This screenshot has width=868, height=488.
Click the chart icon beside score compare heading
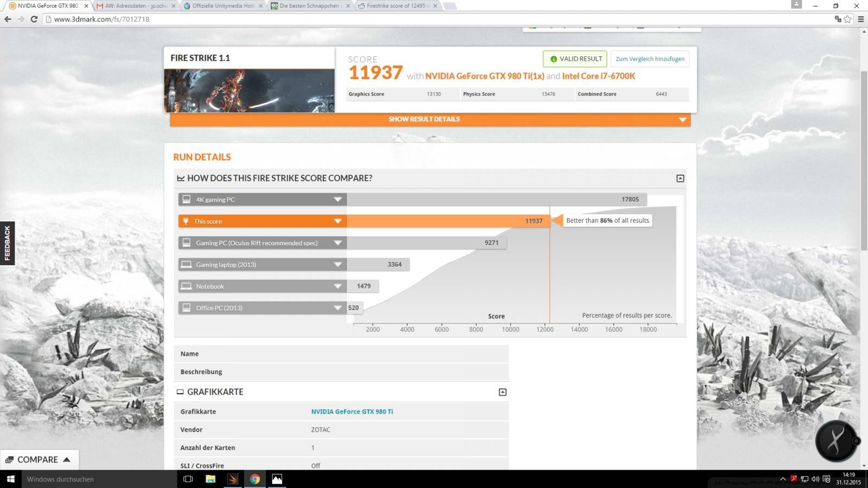(181, 178)
